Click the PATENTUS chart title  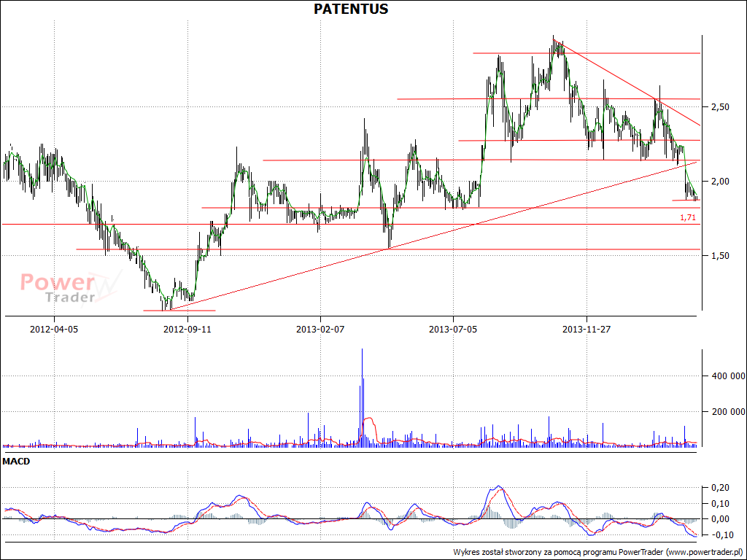351,9
